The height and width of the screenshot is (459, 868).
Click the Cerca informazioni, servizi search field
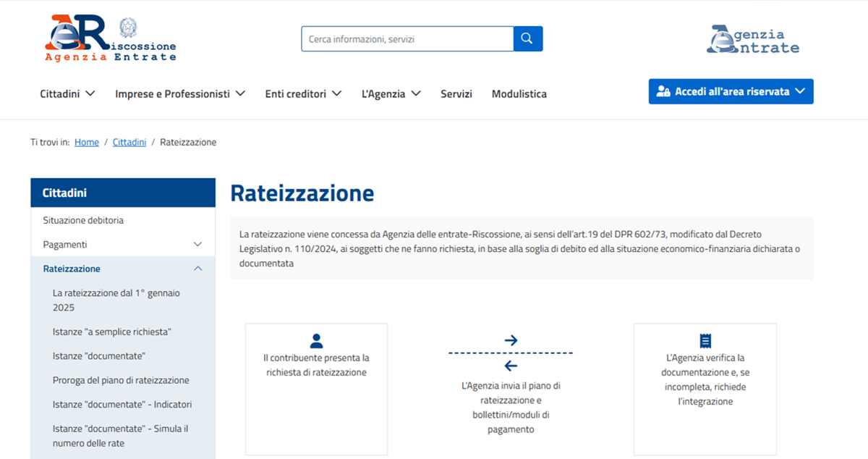tap(407, 39)
